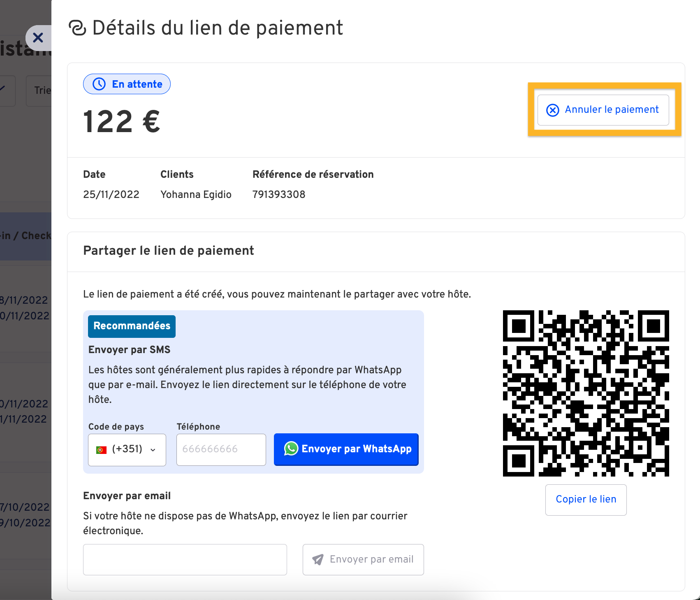700x600 pixels.
Task: Focus the Téléphone number input field
Action: [221, 449]
